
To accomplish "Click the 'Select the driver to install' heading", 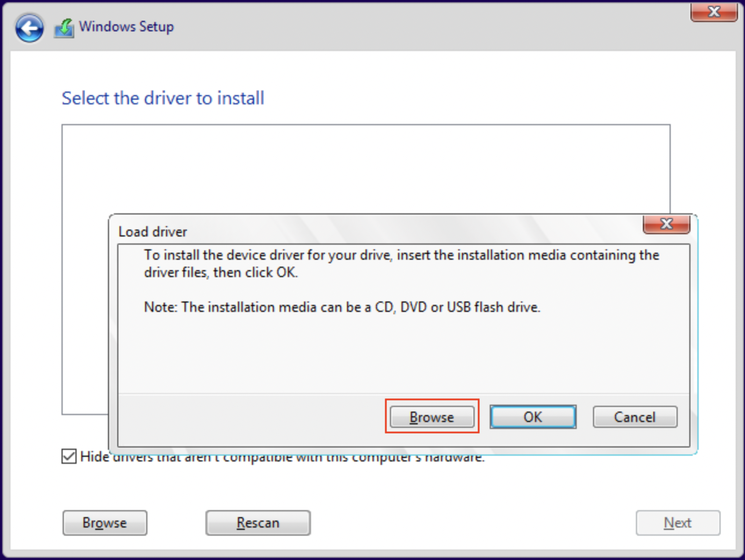I will [162, 98].
